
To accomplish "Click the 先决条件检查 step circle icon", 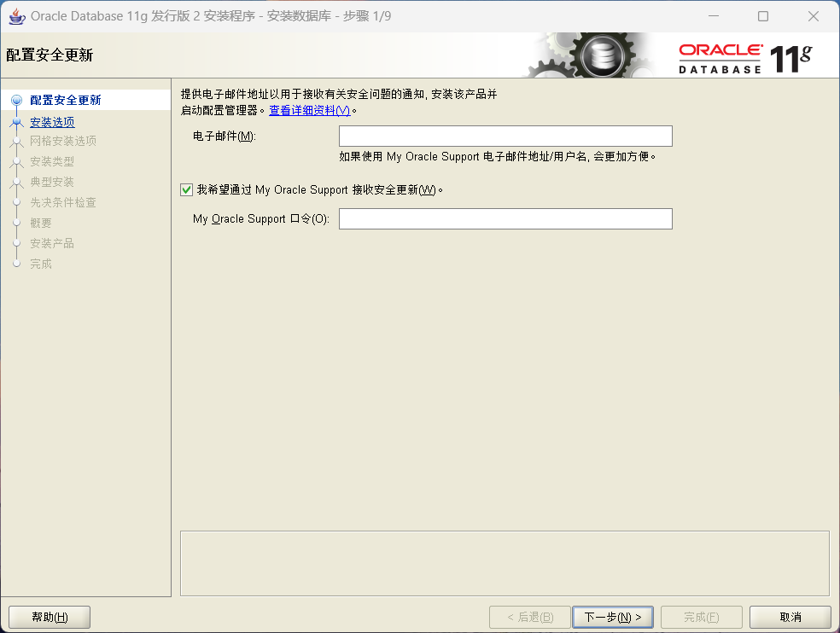I will pyautogui.click(x=17, y=202).
